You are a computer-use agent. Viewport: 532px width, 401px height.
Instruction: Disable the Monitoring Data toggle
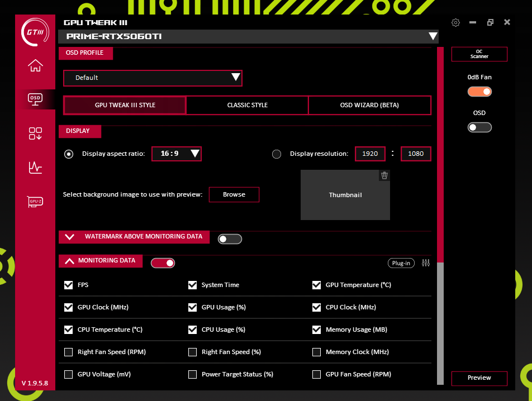pos(163,263)
